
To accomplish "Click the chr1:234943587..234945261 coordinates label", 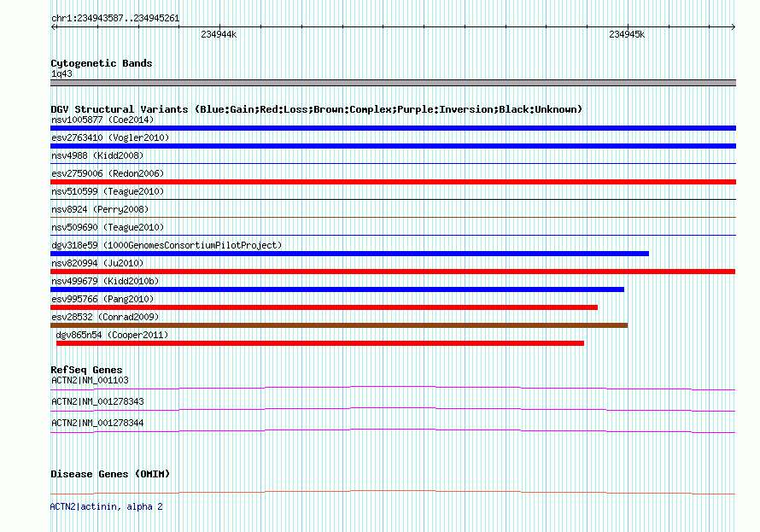I will (115, 19).
